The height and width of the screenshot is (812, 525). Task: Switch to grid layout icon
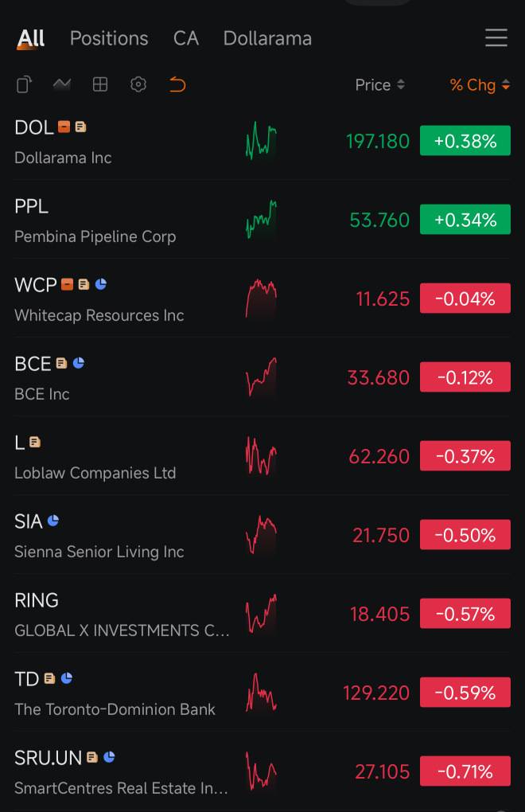[99, 84]
